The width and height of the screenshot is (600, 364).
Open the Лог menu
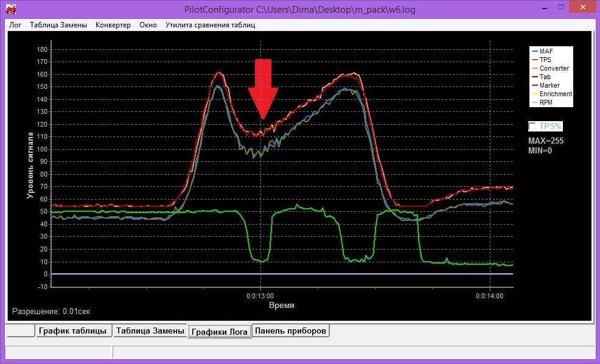(15, 25)
